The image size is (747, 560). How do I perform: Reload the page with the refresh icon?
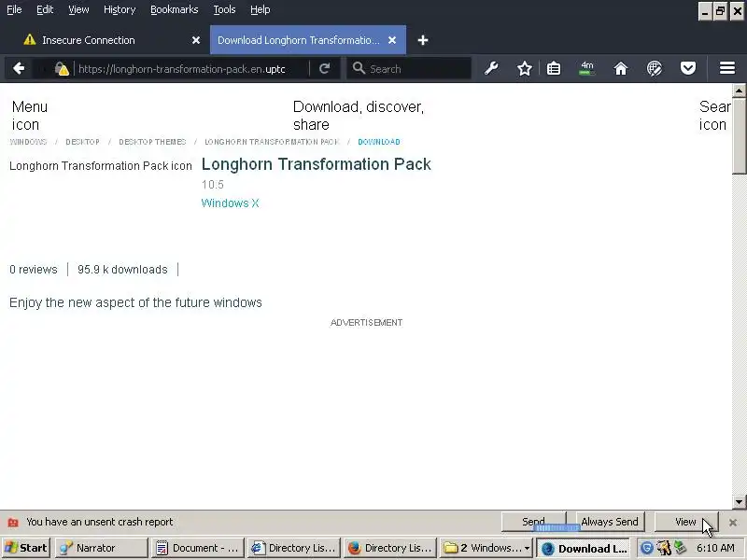coord(325,68)
